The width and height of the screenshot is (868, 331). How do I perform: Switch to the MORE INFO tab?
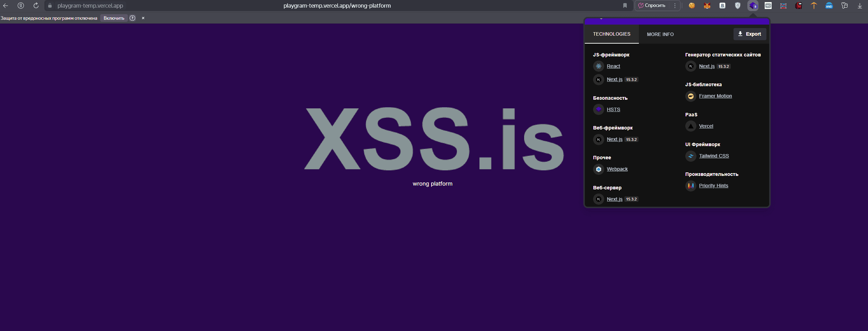coord(660,34)
